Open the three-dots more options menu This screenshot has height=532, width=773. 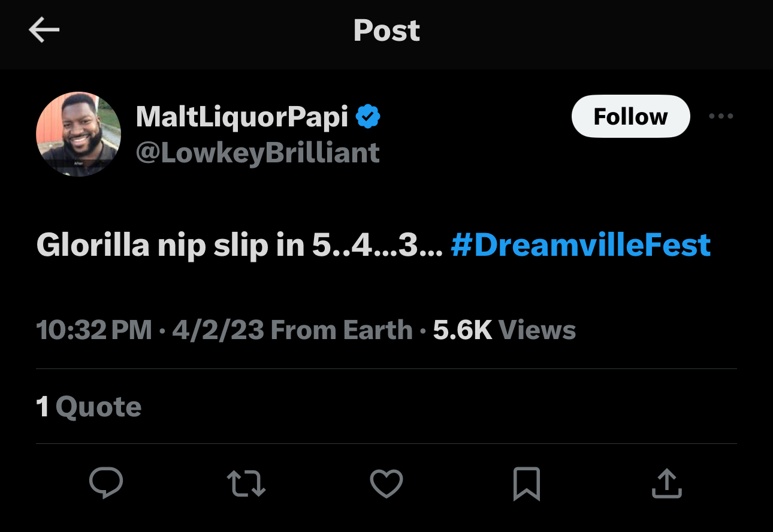[x=720, y=116]
